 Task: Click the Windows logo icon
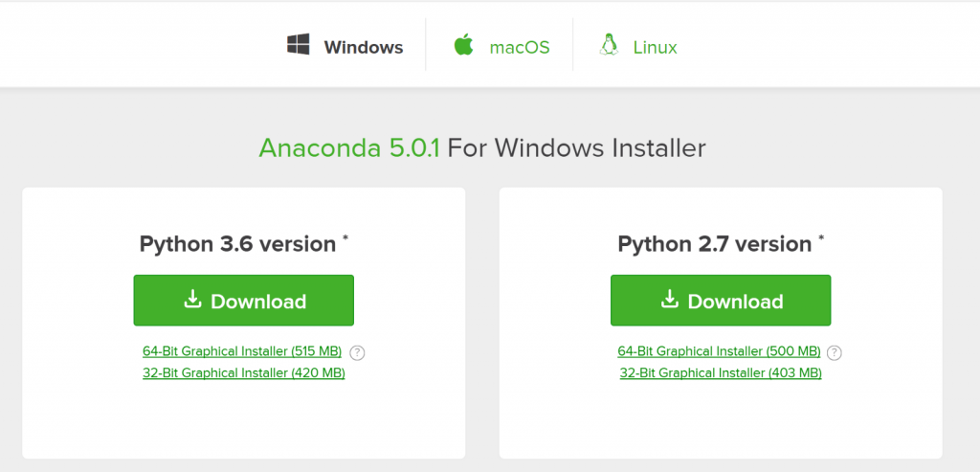(x=299, y=45)
